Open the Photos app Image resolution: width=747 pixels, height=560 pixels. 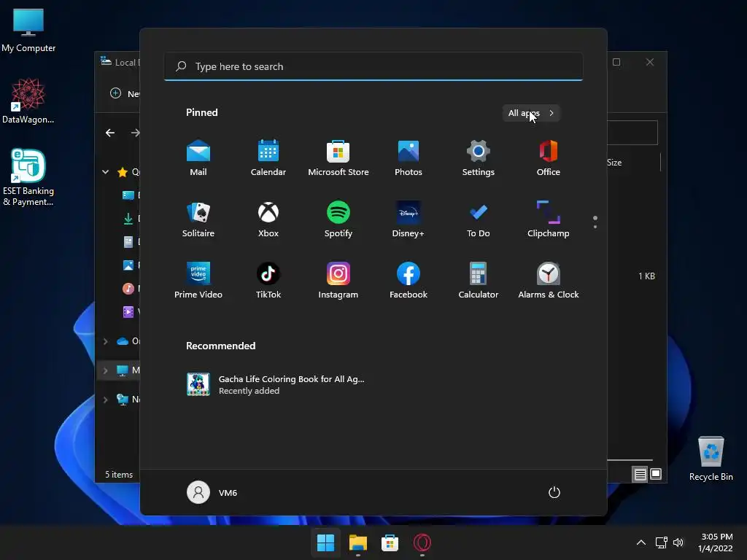[409, 158]
